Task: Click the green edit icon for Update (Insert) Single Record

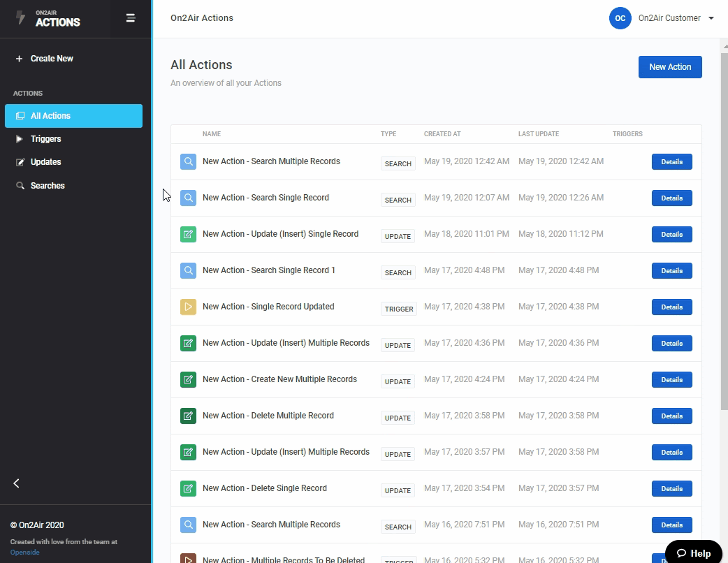Action: [x=188, y=234]
